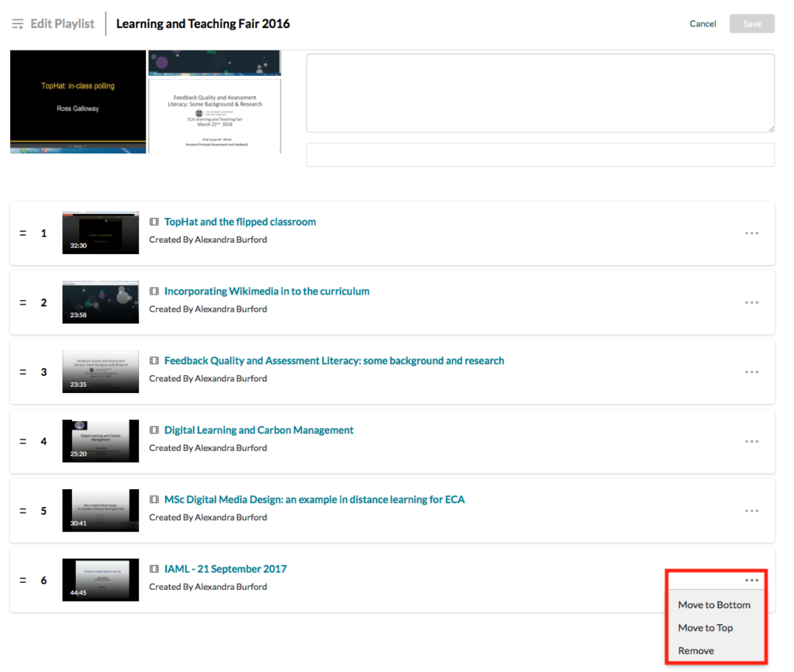Choose Move to Top menu entry
The width and height of the screenshot is (794, 672).
(705, 628)
